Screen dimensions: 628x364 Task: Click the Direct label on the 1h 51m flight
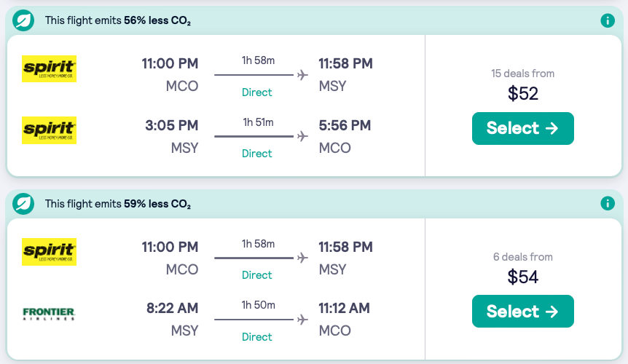coord(256,154)
